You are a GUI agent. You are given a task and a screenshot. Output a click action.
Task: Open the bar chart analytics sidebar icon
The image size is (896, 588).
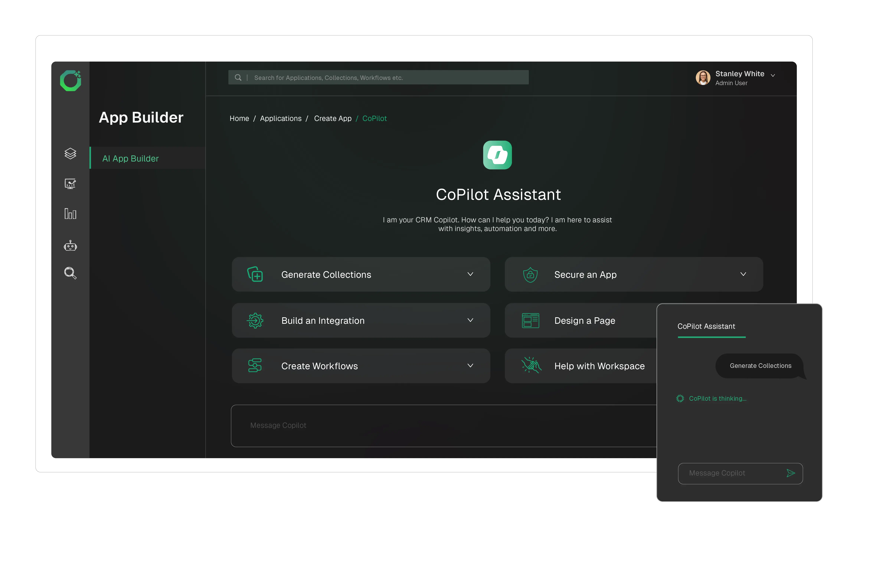tap(70, 214)
